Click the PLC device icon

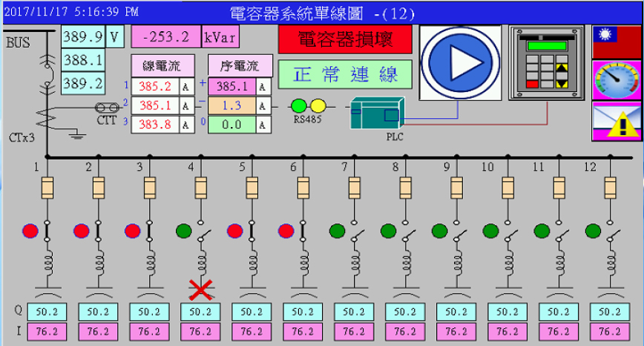pos(376,114)
